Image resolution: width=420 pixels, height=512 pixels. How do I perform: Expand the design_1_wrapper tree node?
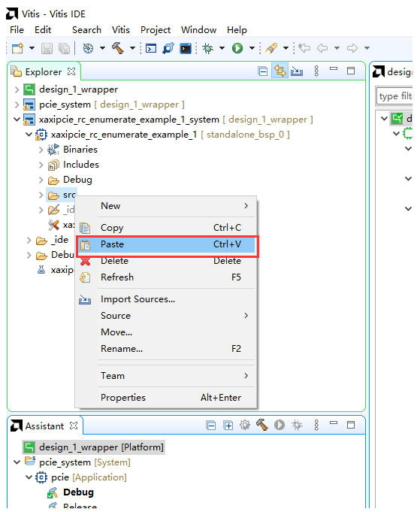coord(17,89)
